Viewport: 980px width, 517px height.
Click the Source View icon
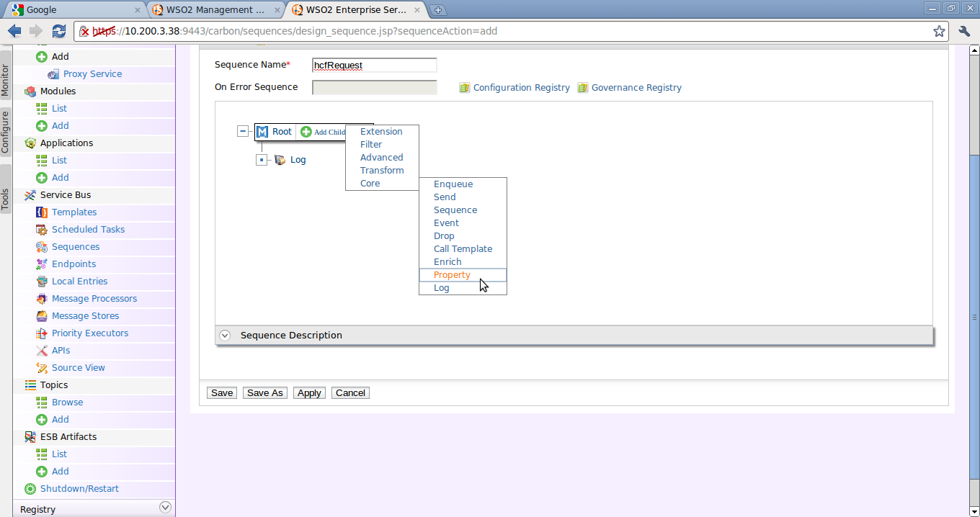42,368
